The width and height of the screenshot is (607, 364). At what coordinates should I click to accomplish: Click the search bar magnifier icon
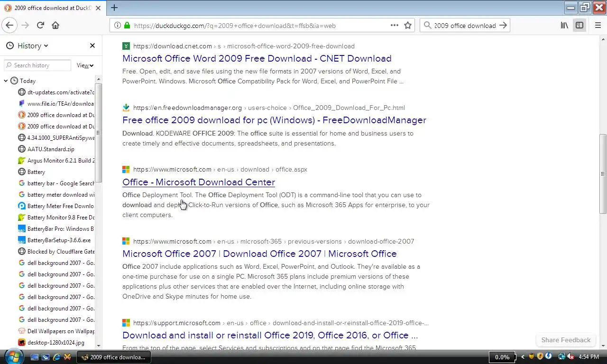click(x=427, y=26)
